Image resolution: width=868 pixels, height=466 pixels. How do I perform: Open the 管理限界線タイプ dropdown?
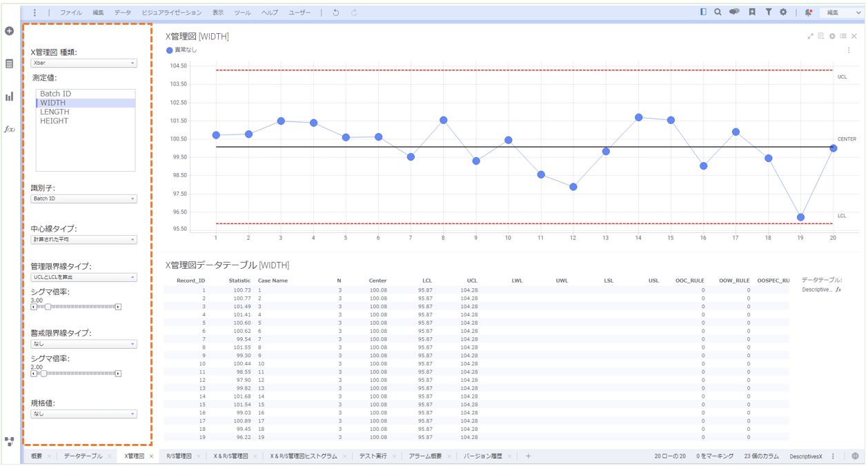[84, 277]
